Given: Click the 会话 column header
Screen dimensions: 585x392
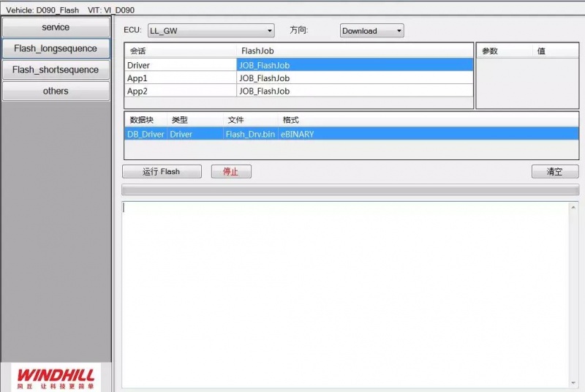Looking at the screenshot, I should tap(179, 51).
